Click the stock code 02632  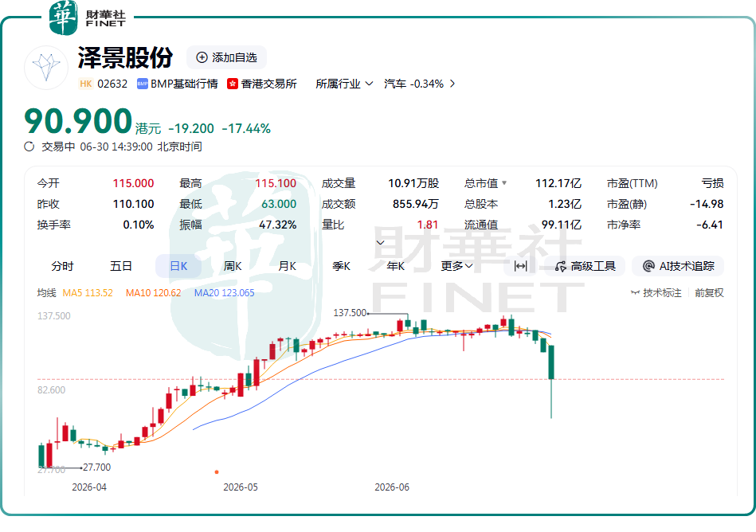[x=112, y=84]
